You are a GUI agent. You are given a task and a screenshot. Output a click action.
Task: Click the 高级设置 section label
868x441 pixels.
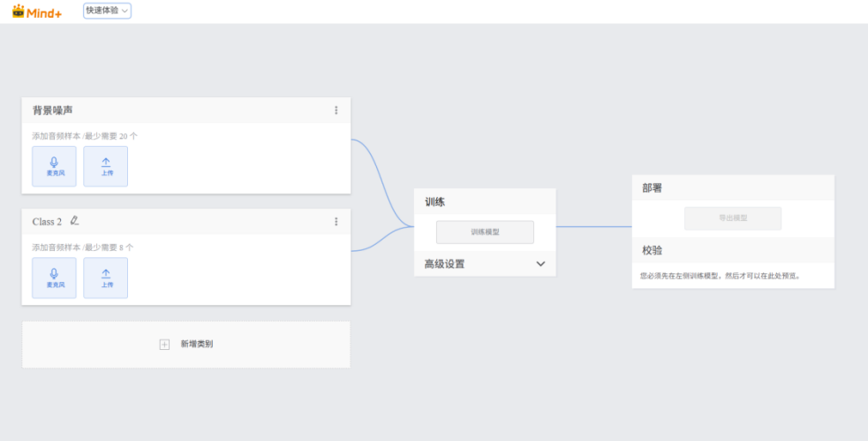click(x=444, y=264)
